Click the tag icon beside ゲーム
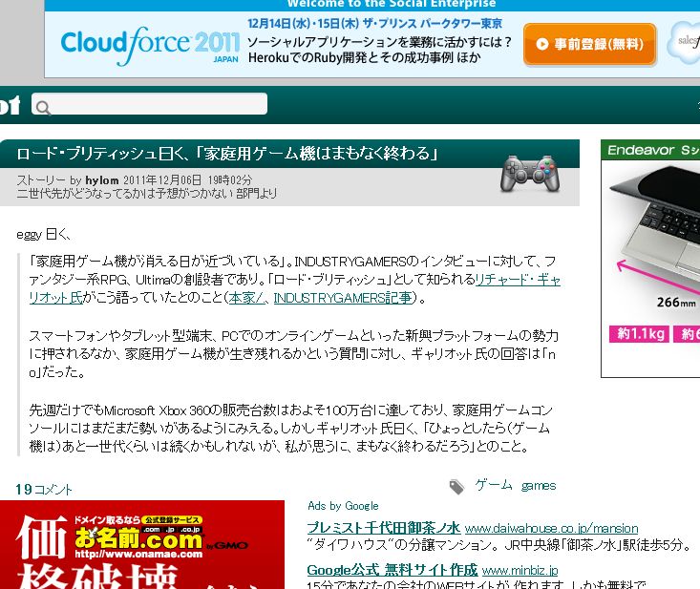The height and width of the screenshot is (589, 700). 456,486
